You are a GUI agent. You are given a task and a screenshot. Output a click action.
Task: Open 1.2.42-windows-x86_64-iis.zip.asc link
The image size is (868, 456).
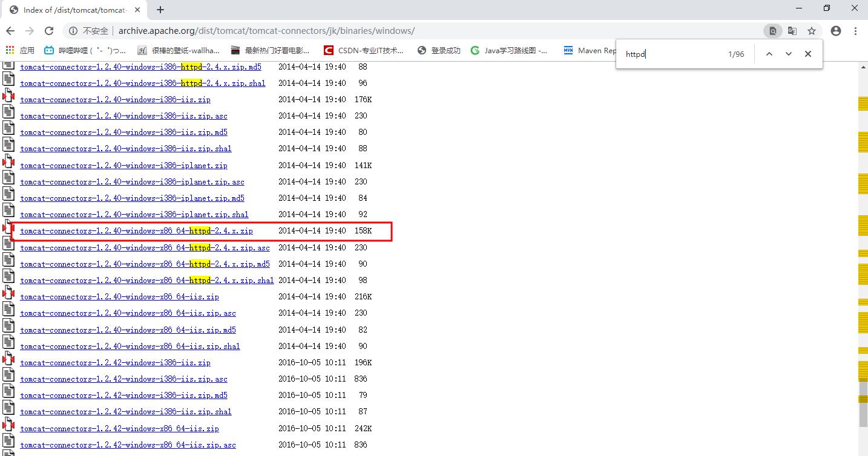[x=128, y=445]
